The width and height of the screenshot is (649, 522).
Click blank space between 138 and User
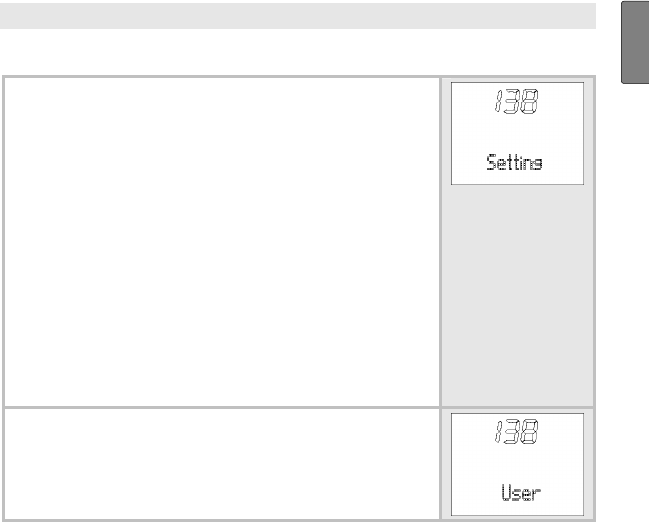517,464
